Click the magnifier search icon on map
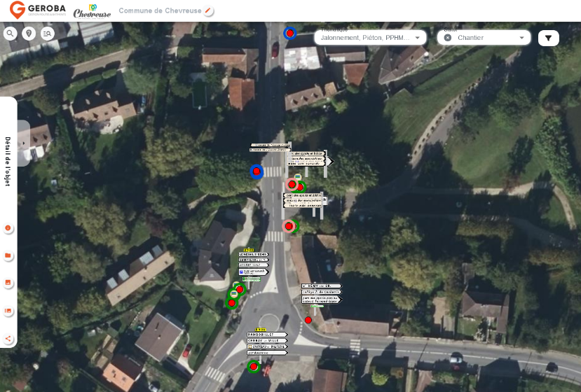The image size is (581, 392). tap(10, 34)
